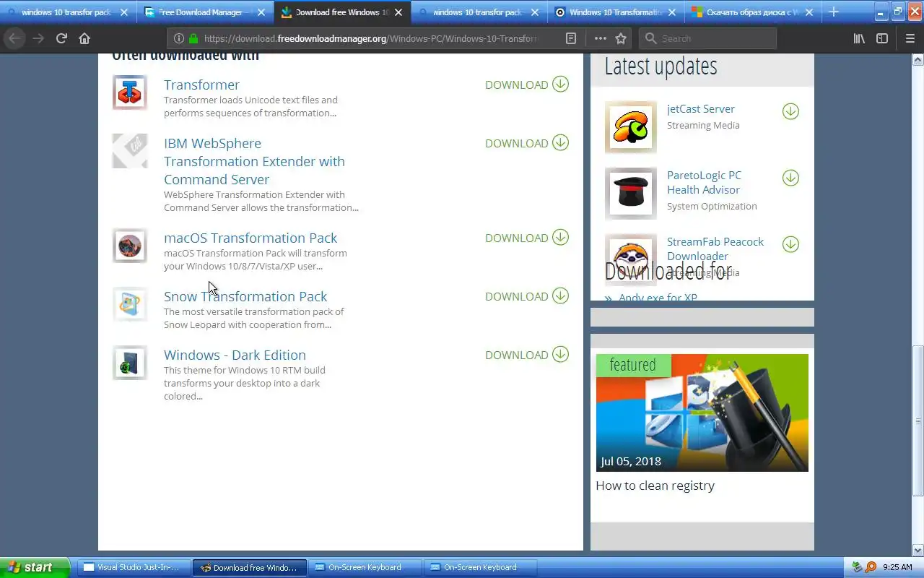The height and width of the screenshot is (578, 924).
Task: Click the jetCast Server download arrow
Action: (790, 111)
